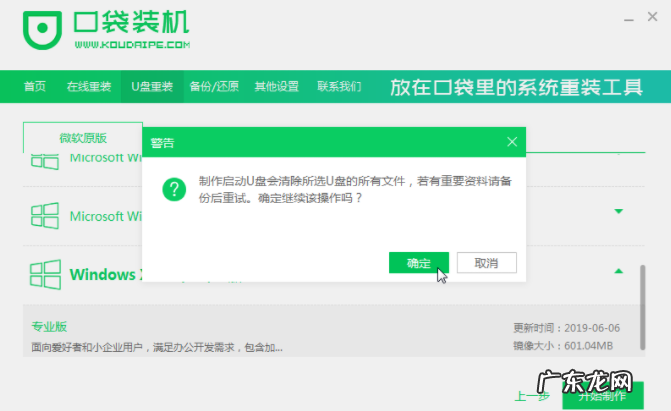The height and width of the screenshot is (411, 671).
Task: Click the 镜像大小：601.04MB text
Action: pyautogui.click(x=563, y=345)
